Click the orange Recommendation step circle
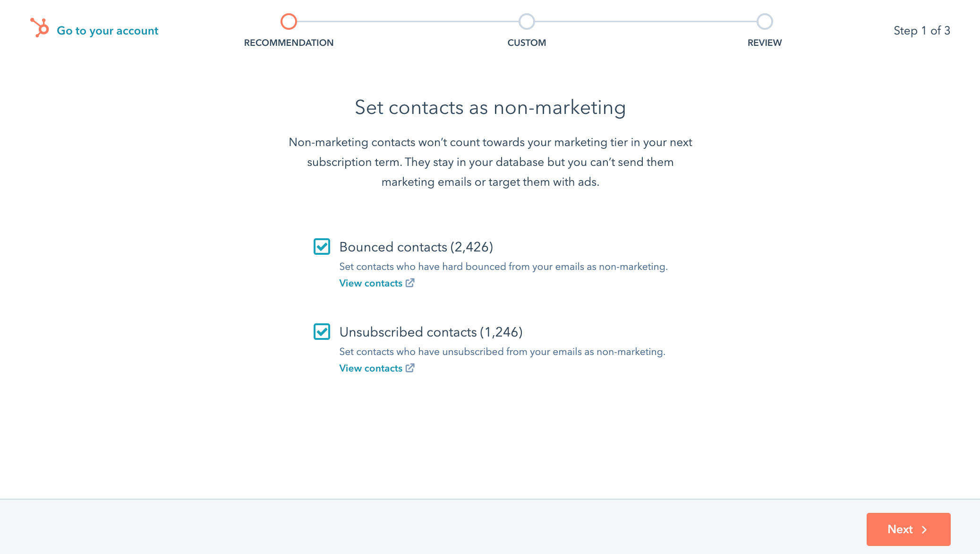The image size is (980, 554). pos(289,21)
